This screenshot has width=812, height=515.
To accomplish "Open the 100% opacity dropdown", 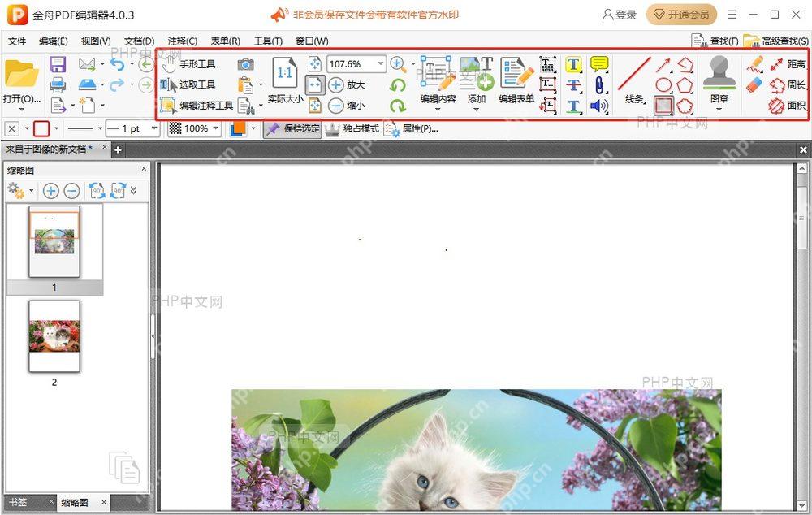I will point(216,128).
